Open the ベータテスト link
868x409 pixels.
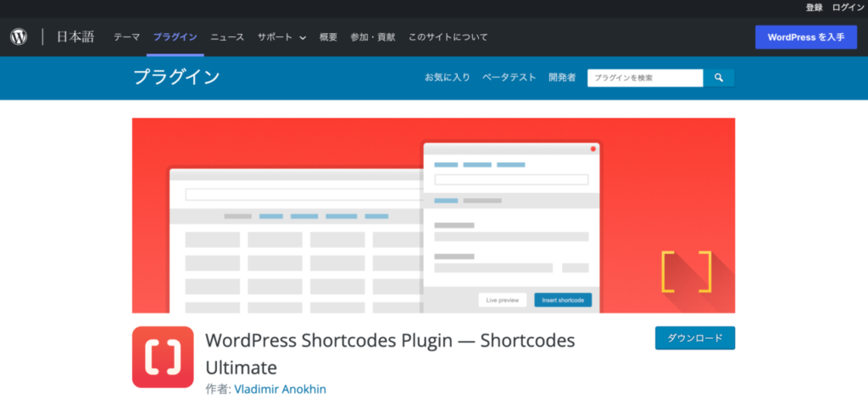pyautogui.click(x=509, y=77)
